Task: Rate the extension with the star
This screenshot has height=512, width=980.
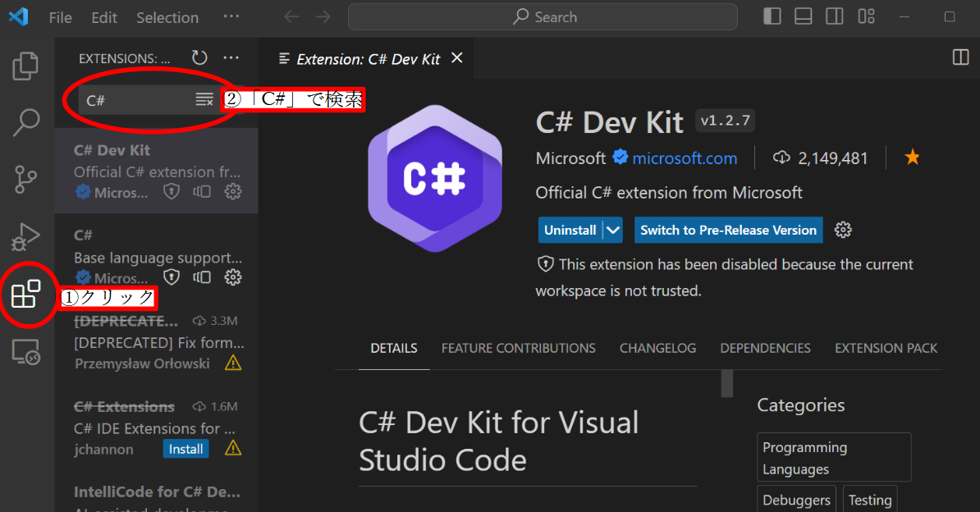Action: tap(912, 157)
